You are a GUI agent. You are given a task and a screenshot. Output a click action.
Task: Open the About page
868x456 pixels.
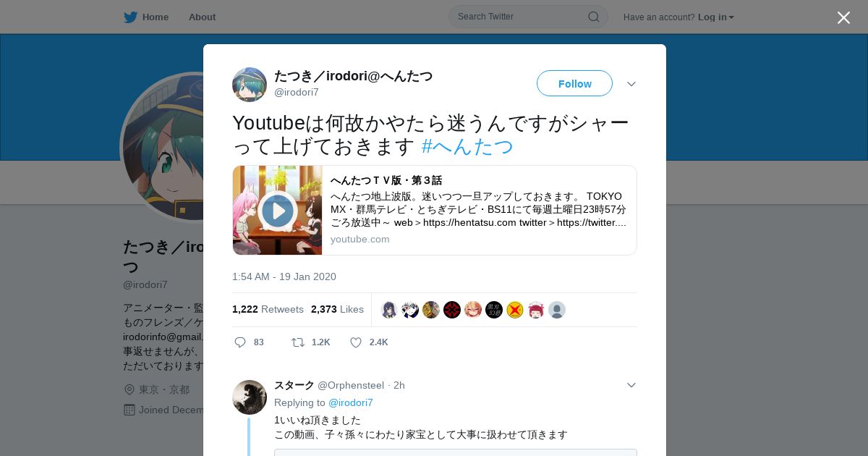pos(202,17)
